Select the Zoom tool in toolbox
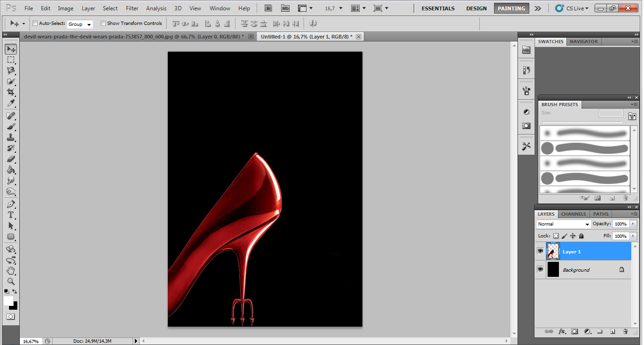This screenshot has width=644, height=345. coord(10,282)
